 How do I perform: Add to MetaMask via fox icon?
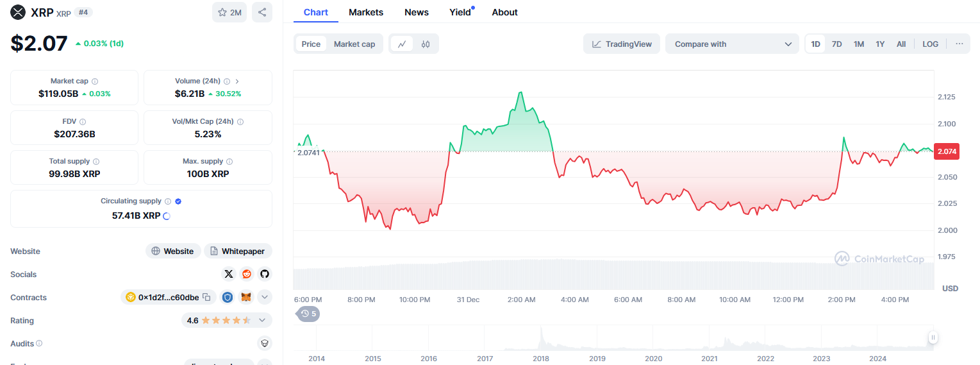pyautogui.click(x=246, y=297)
